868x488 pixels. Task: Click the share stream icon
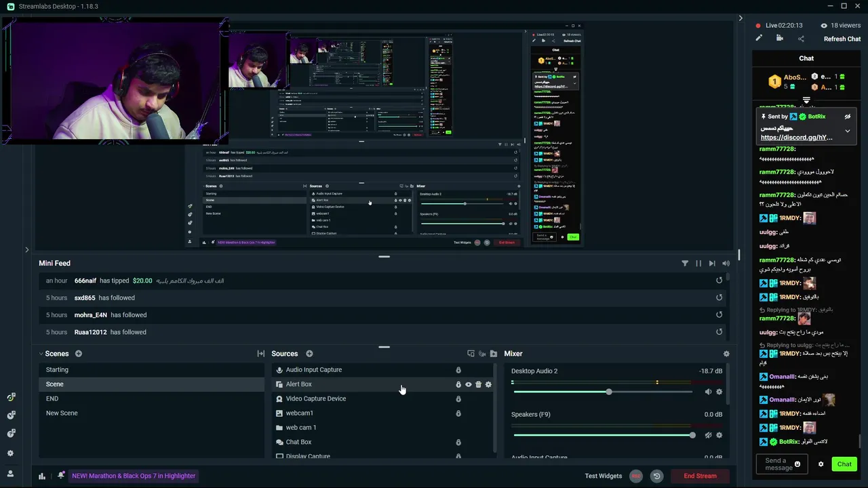(x=801, y=39)
